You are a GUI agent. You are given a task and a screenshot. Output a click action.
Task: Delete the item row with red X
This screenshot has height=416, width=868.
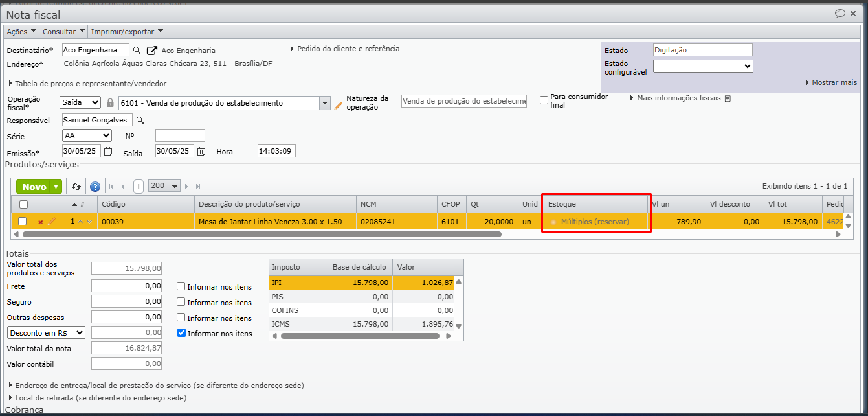pyautogui.click(x=41, y=222)
